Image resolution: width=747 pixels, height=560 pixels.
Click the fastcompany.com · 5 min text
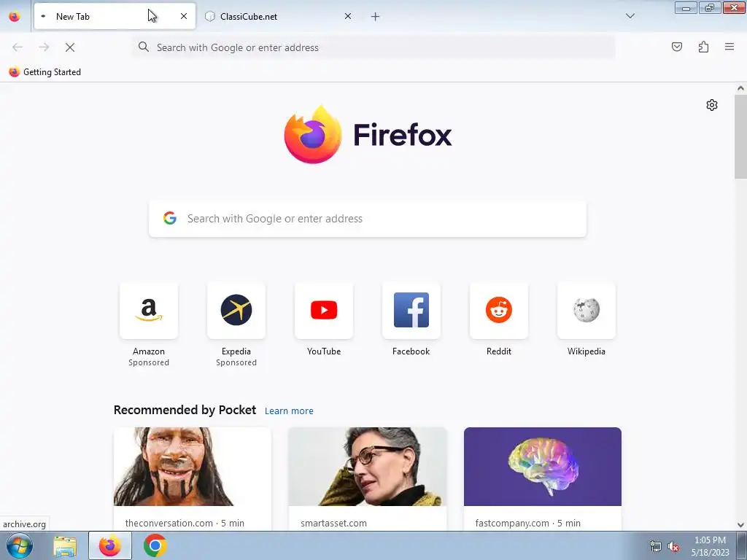pyautogui.click(x=528, y=523)
